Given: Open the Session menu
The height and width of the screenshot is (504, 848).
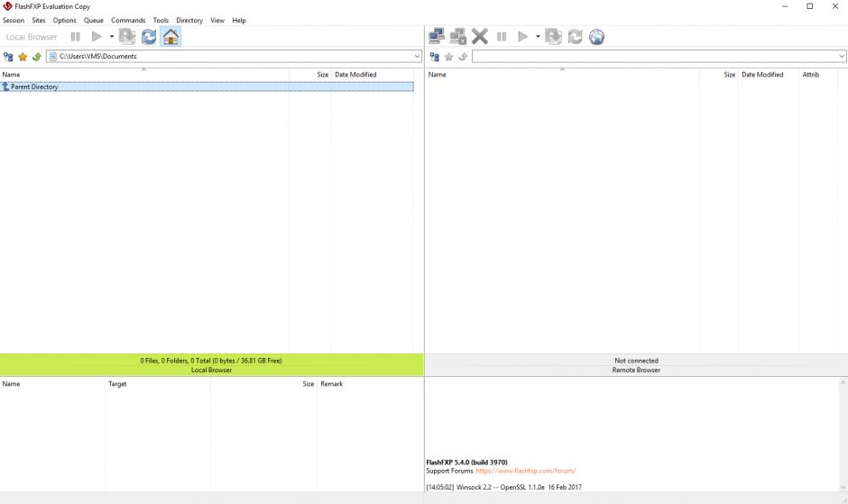Looking at the screenshot, I should coord(14,20).
